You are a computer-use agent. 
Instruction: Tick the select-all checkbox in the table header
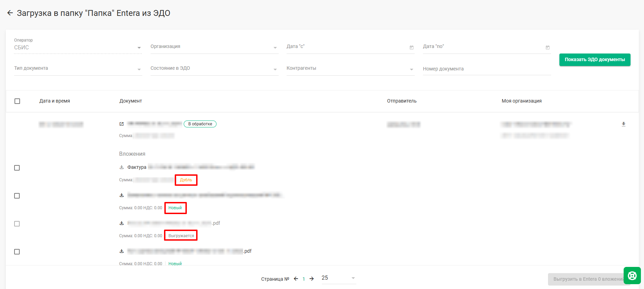tap(17, 101)
